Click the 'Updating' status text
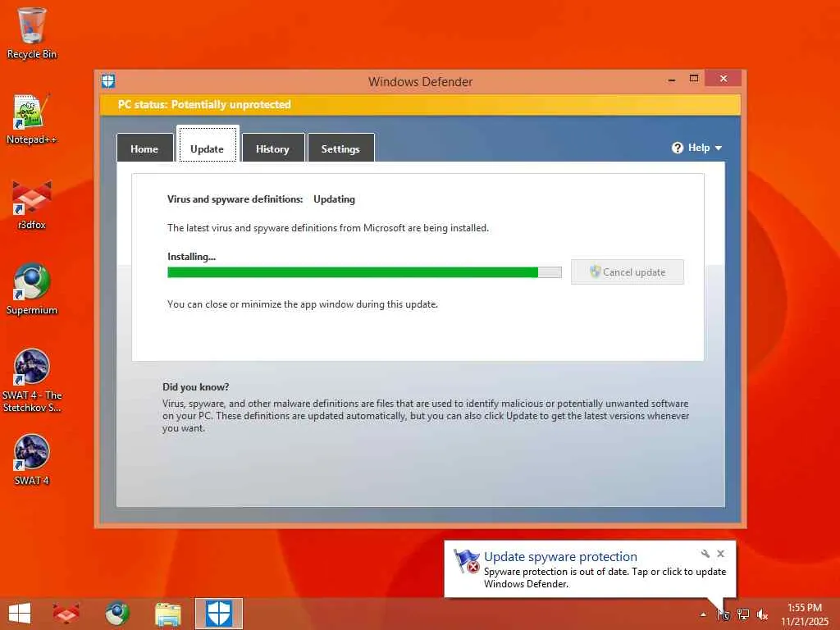The height and width of the screenshot is (630, 840). click(x=335, y=199)
